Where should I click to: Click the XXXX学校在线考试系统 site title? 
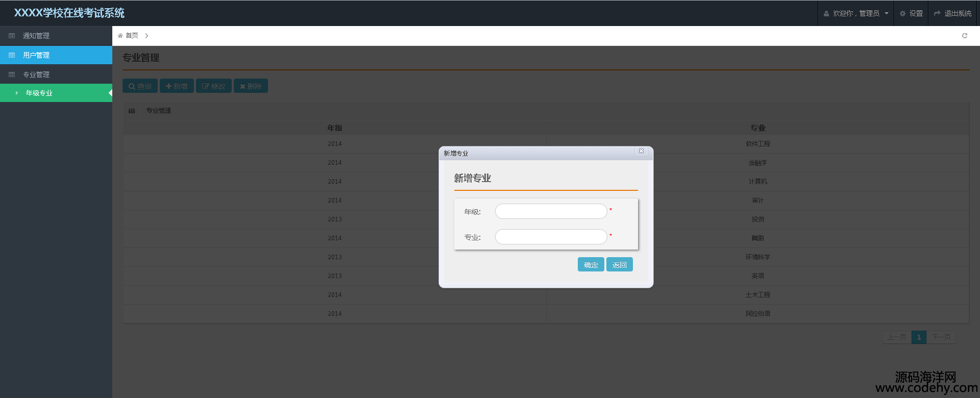coord(69,13)
